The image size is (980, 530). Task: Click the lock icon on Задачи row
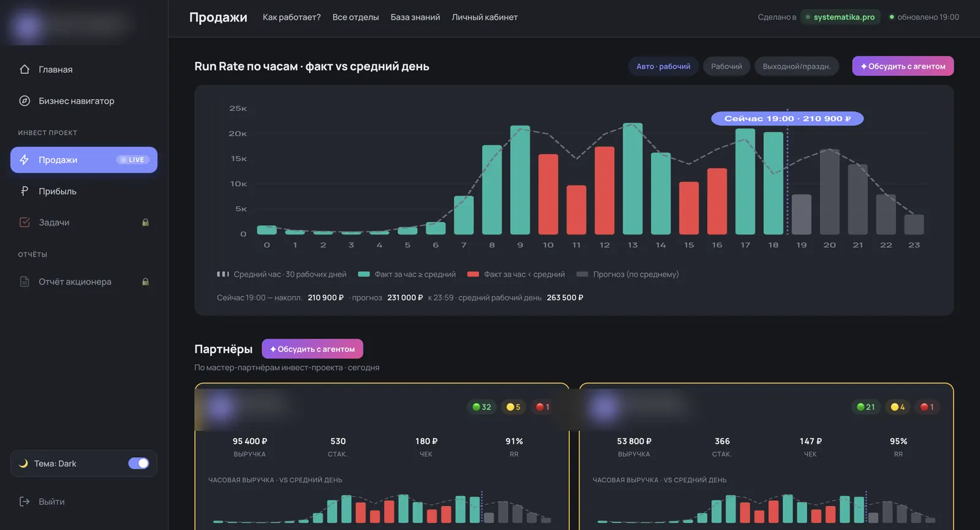pos(145,222)
